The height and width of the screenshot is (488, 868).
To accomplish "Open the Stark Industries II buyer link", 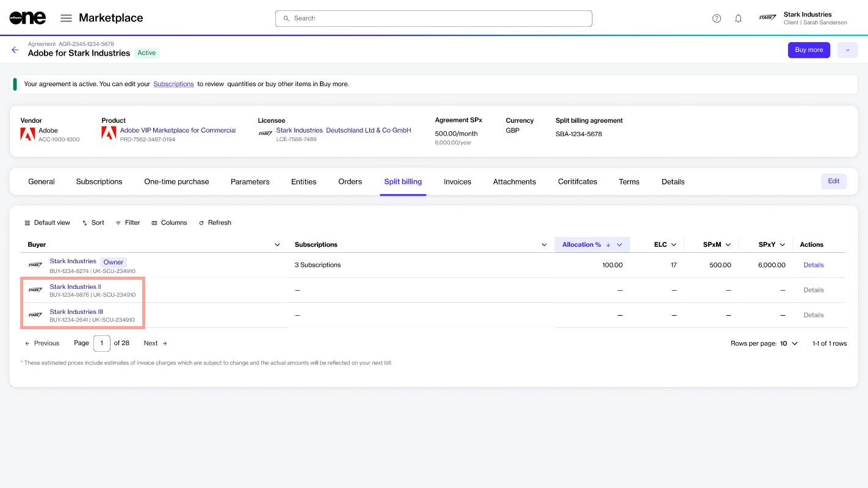I will [75, 286].
